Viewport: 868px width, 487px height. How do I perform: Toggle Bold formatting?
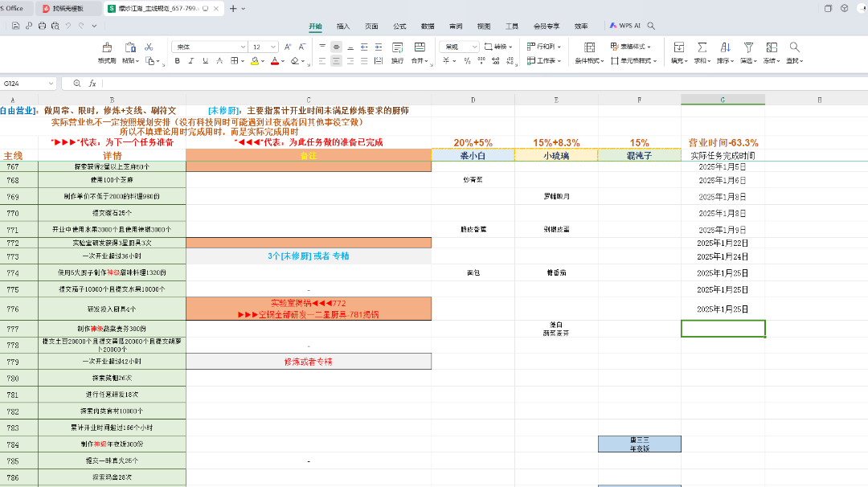click(x=177, y=61)
